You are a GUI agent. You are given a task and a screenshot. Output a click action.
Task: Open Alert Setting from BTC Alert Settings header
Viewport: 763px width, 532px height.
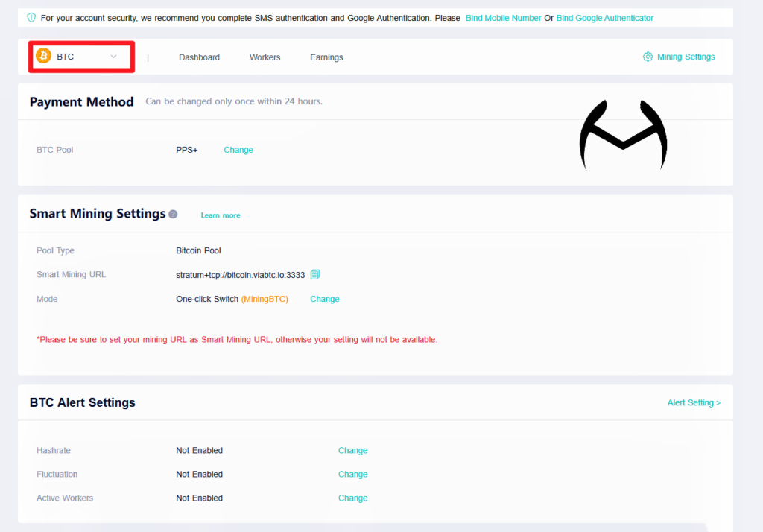pyautogui.click(x=693, y=402)
